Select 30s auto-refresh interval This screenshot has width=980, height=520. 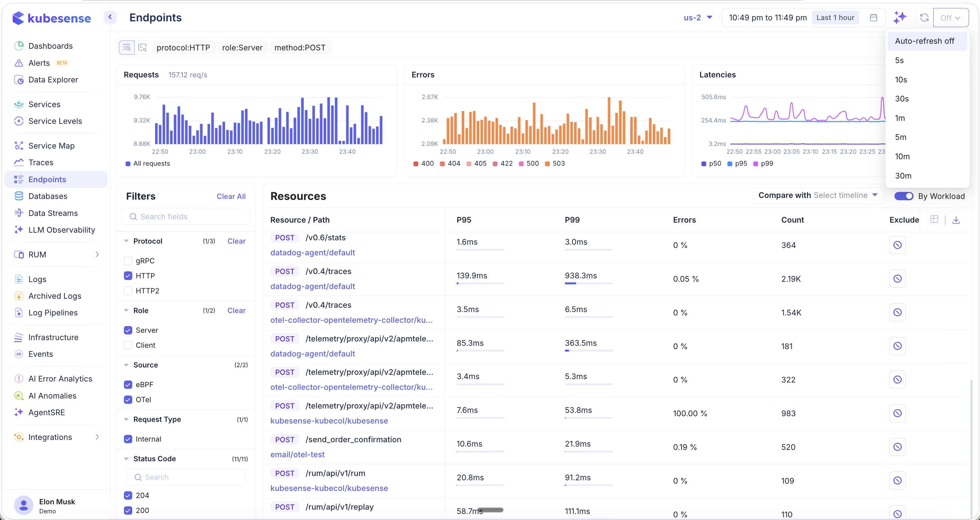pyautogui.click(x=902, y=98)
